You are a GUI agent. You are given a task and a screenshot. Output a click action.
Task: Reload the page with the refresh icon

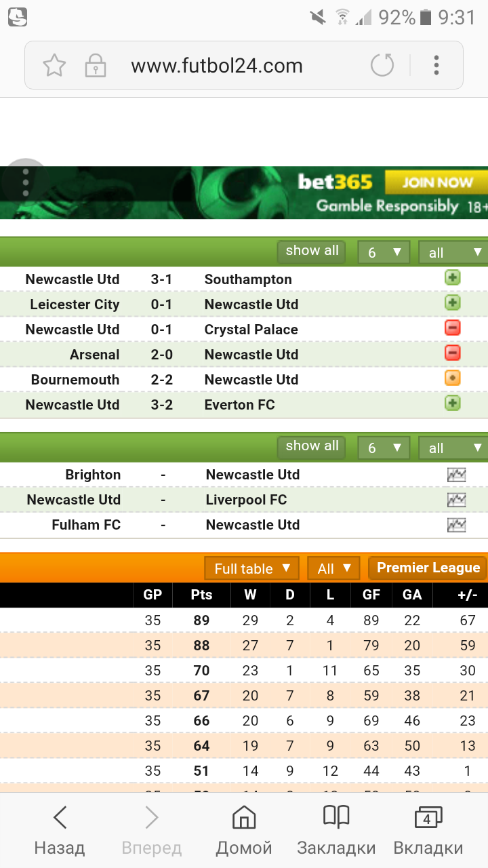[x=382, y=66]
